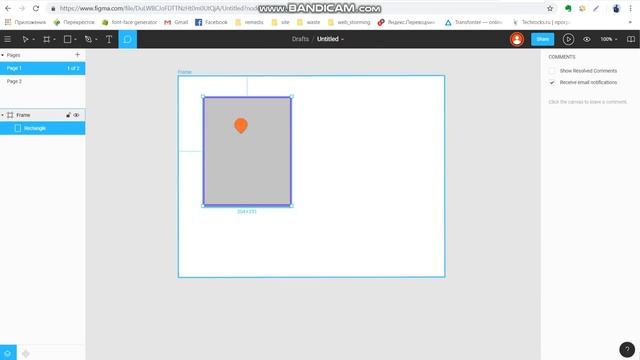
Task: Bookmark this page with star icon
Action: click(x=550, y=8)
